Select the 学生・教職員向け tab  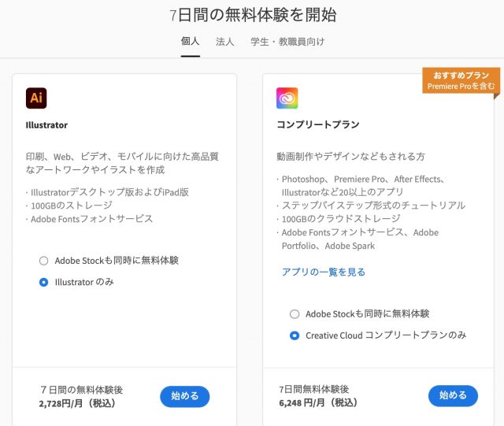point(287,41)
